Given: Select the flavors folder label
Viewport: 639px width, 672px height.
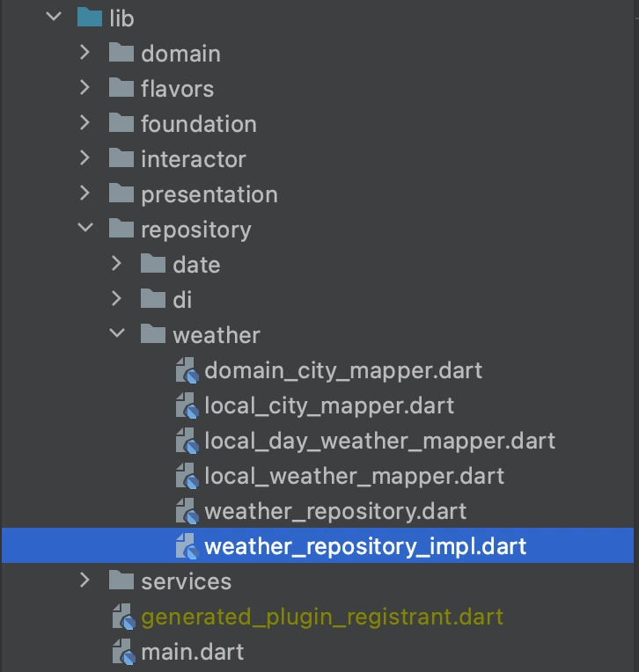Looking at the screenshot, I should click(178, 89).
